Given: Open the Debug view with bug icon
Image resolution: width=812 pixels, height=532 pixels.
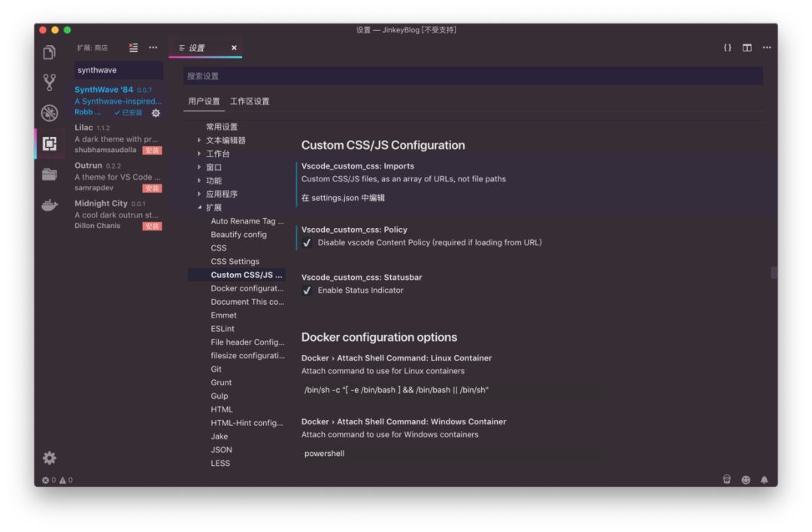Looking at the screenshot, I should (x=49, y=113).
